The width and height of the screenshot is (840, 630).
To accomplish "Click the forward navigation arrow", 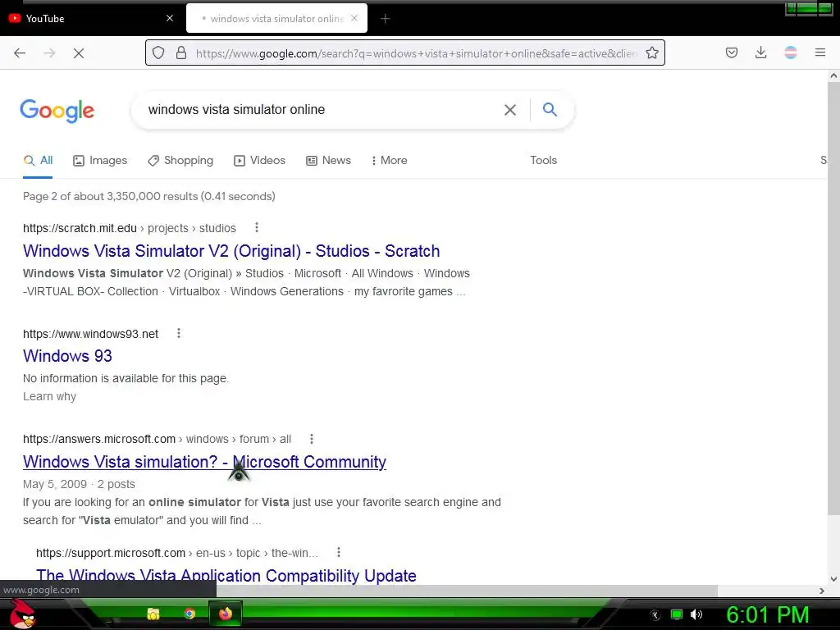I will (49, 53).
